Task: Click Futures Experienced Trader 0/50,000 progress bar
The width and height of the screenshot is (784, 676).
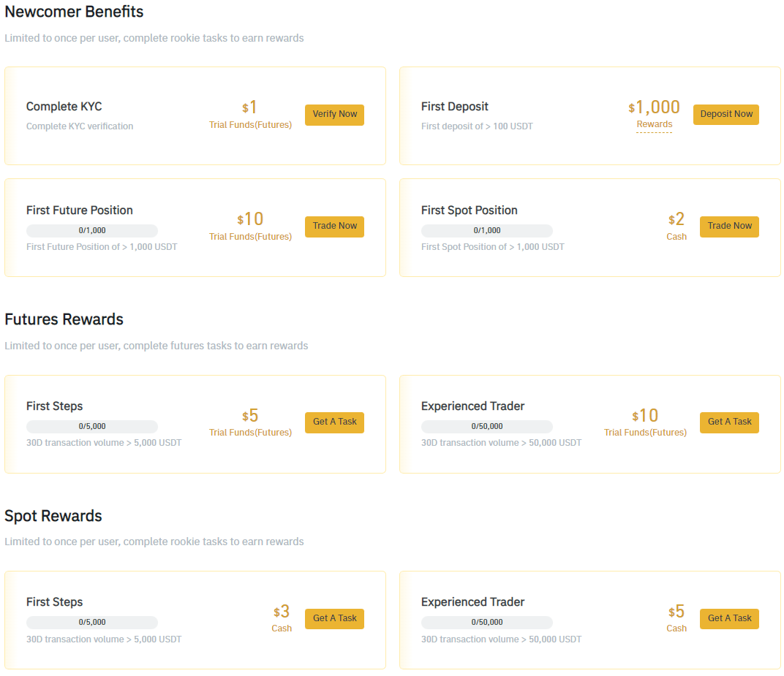Action: 487,426
